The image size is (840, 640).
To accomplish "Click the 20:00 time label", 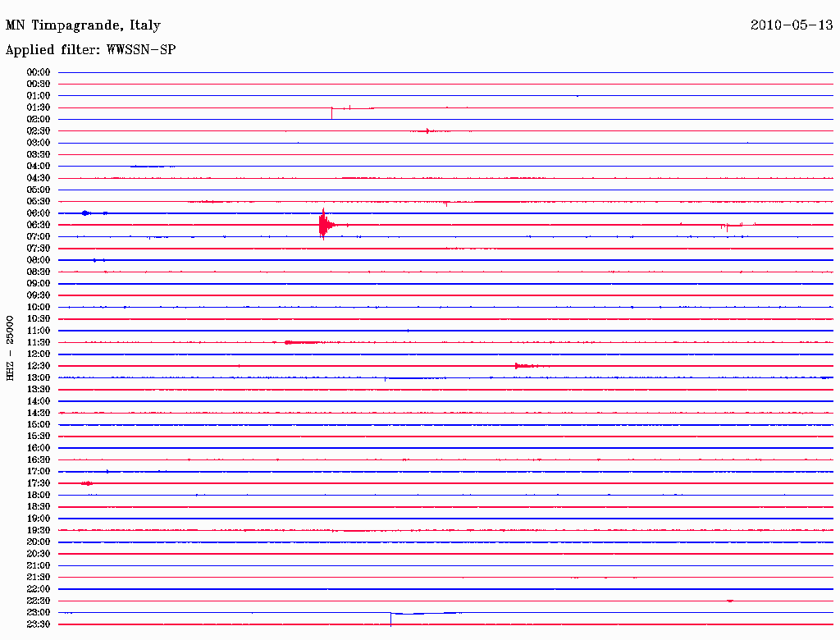I will point(39,542).
